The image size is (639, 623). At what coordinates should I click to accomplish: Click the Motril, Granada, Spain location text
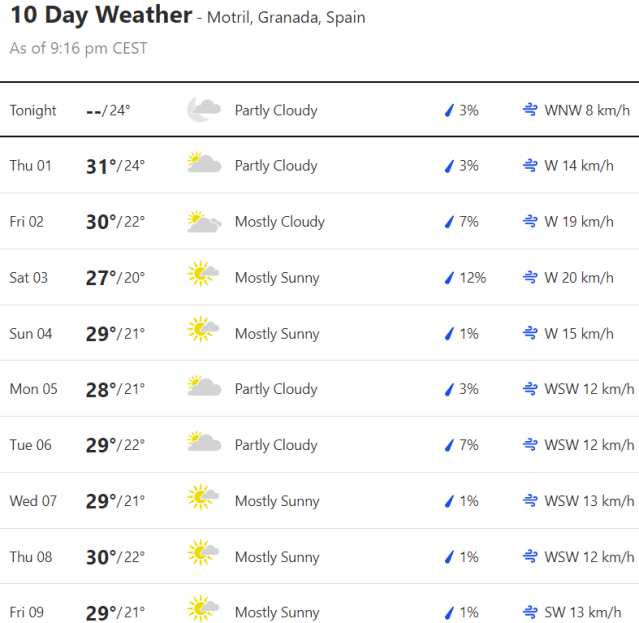[286, 18]
